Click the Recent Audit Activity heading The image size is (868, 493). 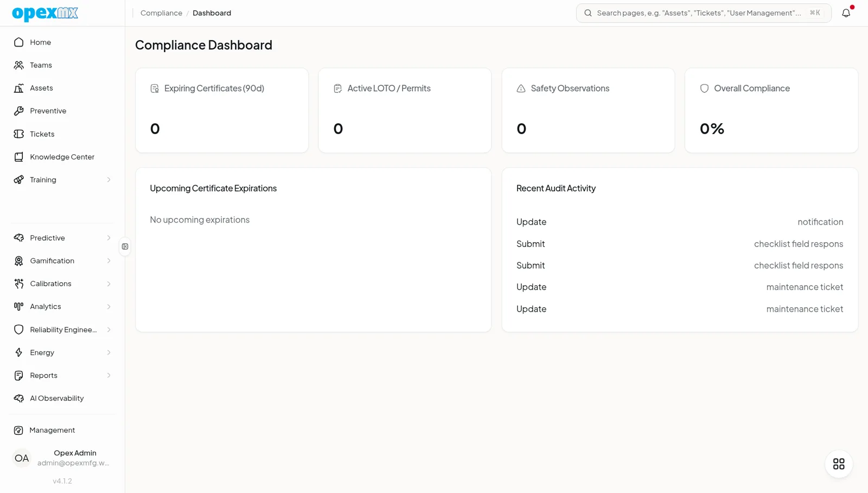pos(556,188)
